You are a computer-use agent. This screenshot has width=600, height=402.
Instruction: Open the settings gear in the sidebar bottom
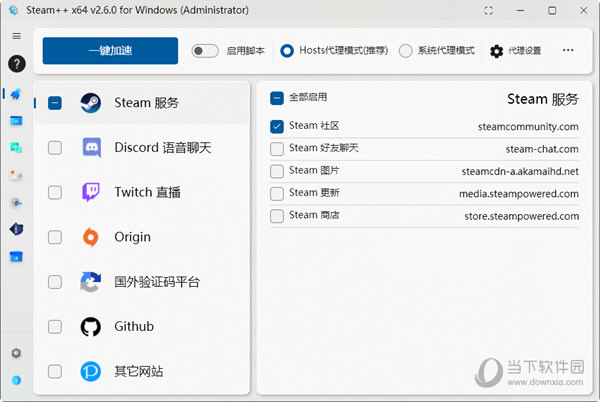tap(16, 353)
